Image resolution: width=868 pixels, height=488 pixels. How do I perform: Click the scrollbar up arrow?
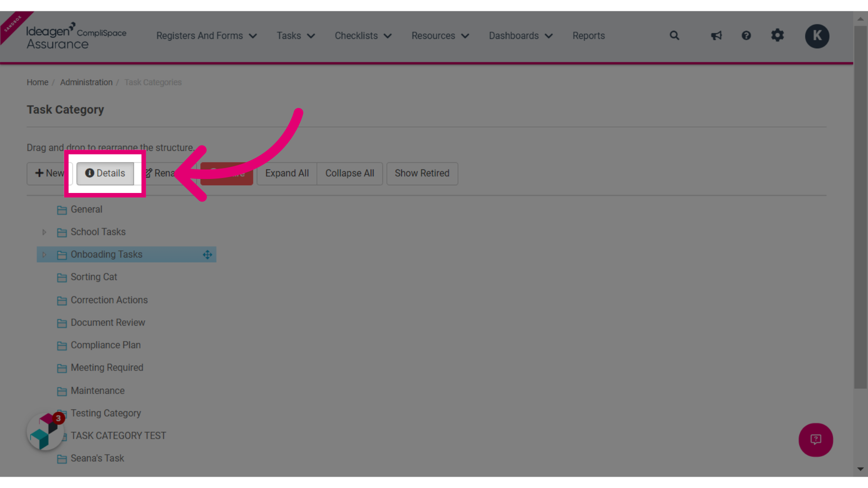[x=860, y=19]
